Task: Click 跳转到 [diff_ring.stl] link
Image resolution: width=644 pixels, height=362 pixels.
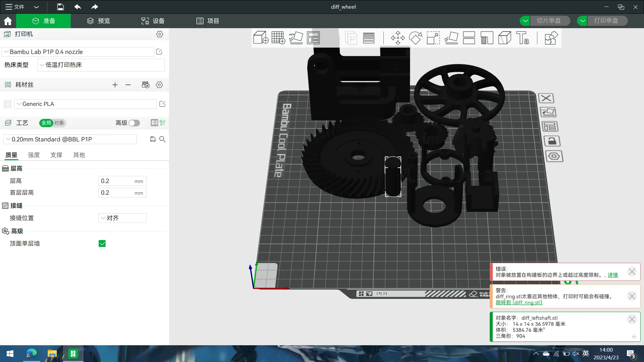Action: pos(519,302)
